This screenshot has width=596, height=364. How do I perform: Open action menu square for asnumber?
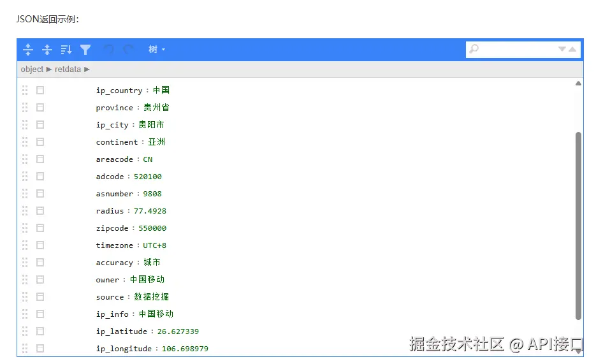coord(40,194)
